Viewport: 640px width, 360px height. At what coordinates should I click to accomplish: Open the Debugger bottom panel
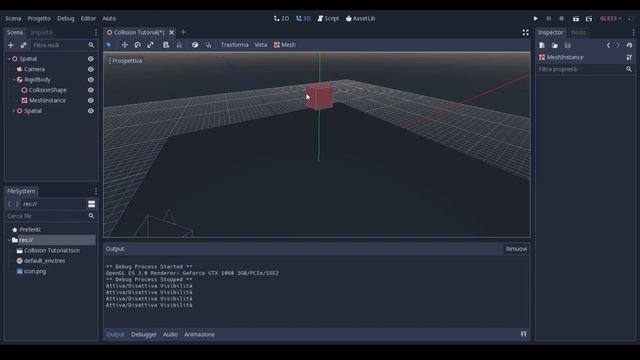144,334
